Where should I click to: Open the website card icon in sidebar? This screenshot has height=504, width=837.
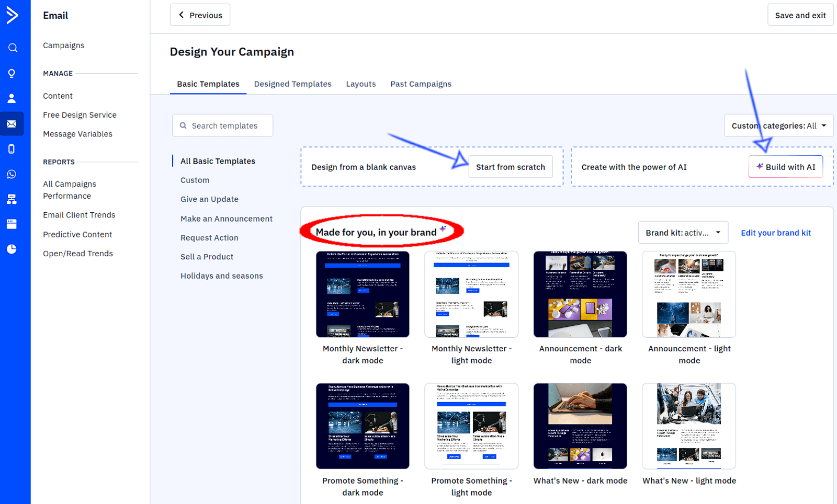(12, 224)
